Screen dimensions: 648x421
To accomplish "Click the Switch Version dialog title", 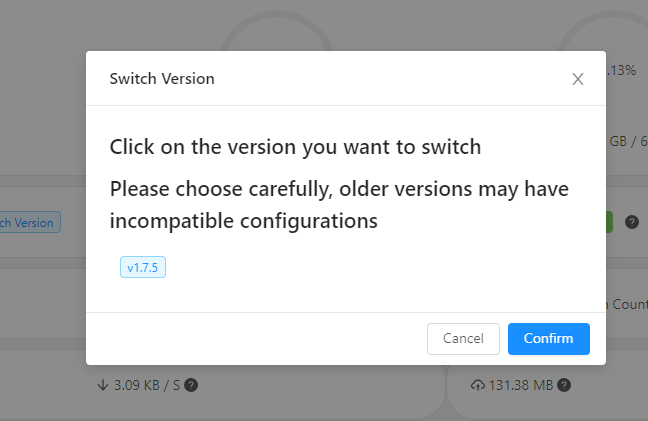I will [x=162, y=78].
